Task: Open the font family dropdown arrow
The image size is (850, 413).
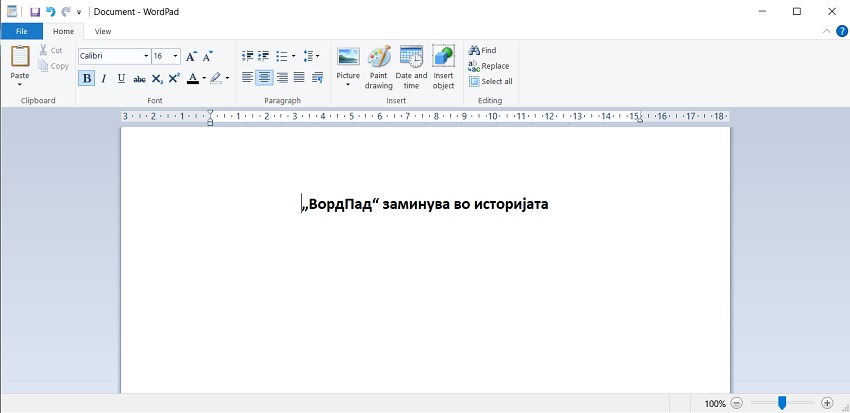Action: tap(146, 56)
